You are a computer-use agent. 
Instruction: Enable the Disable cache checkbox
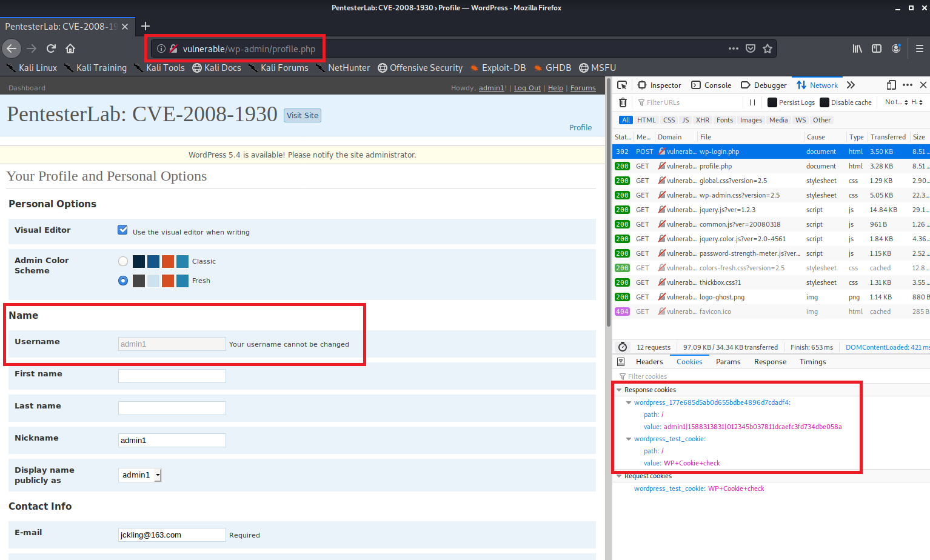[825, 102]
